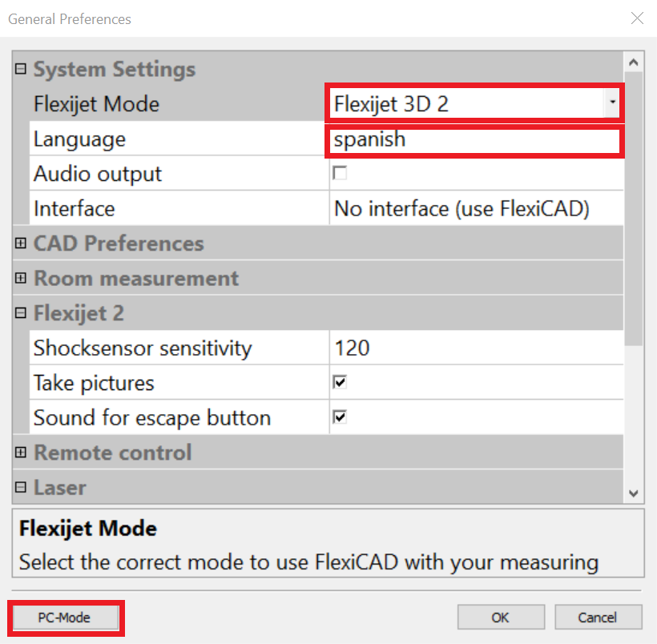Collapse the Flexijet 2 section
657x644 pixels.
click(21, 313)
